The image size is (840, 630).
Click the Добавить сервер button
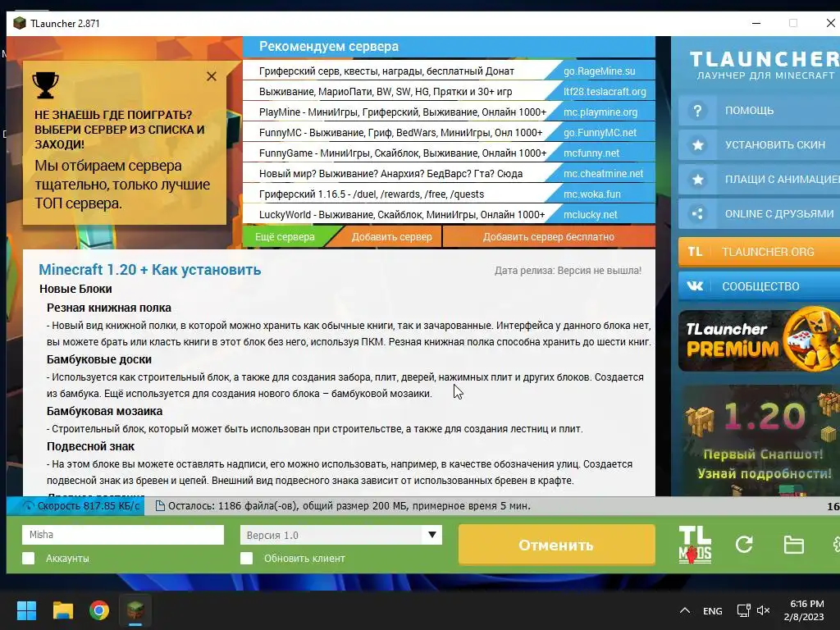(x=391, y=237)
